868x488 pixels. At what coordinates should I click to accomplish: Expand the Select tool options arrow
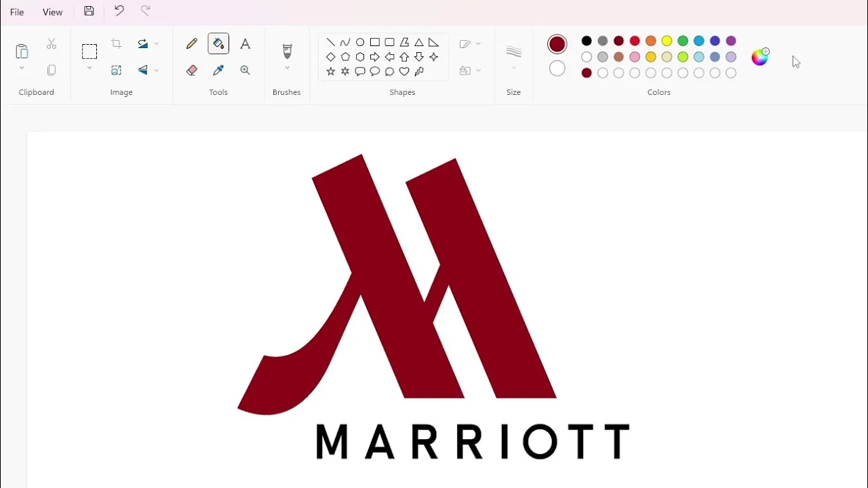point(90,68)
